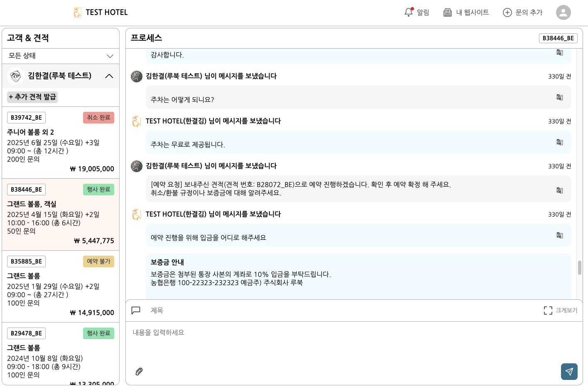Open the 알림 notification bell

(409, 12)
